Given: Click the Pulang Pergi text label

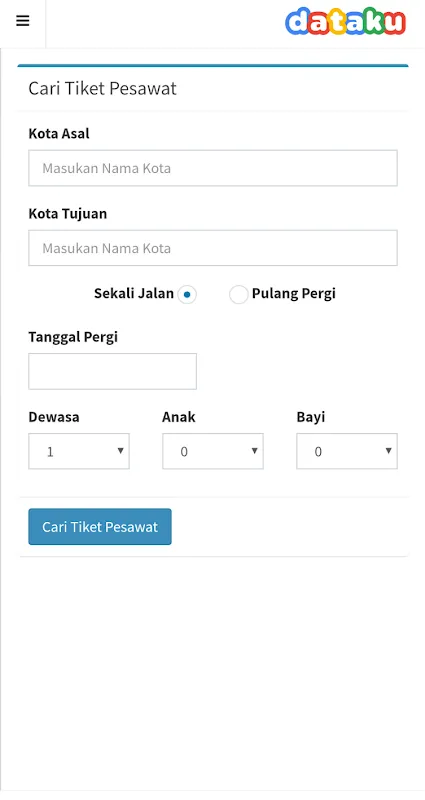Looking at the screenshot, I should click(x=294, y=293).
